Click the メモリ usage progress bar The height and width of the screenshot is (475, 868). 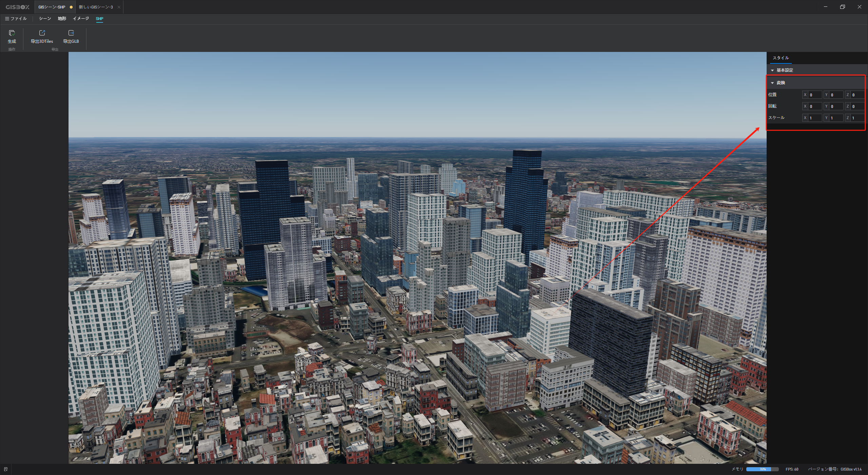(x=762, y=469)
